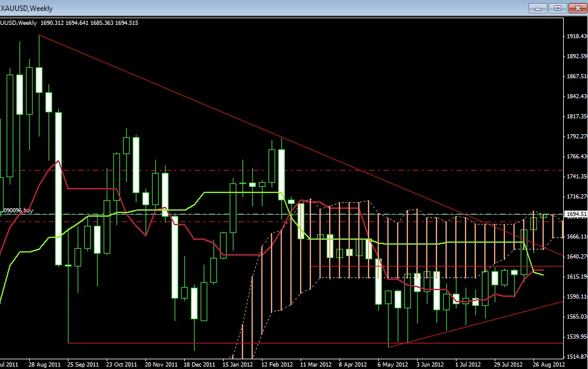Click the XAUUSD,Weekly window title
The width and height of the screenshot is (588, 369).
pos(27,8)
